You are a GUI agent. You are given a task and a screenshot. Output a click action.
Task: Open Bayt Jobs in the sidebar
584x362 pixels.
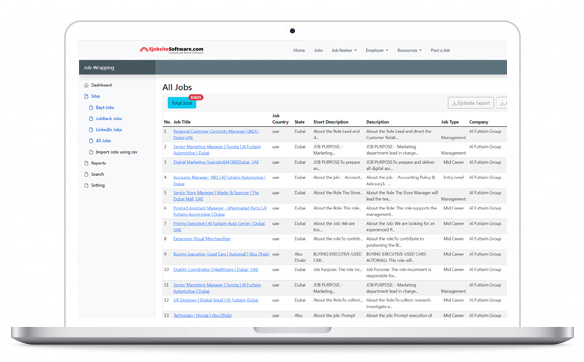tap(105, 108)
